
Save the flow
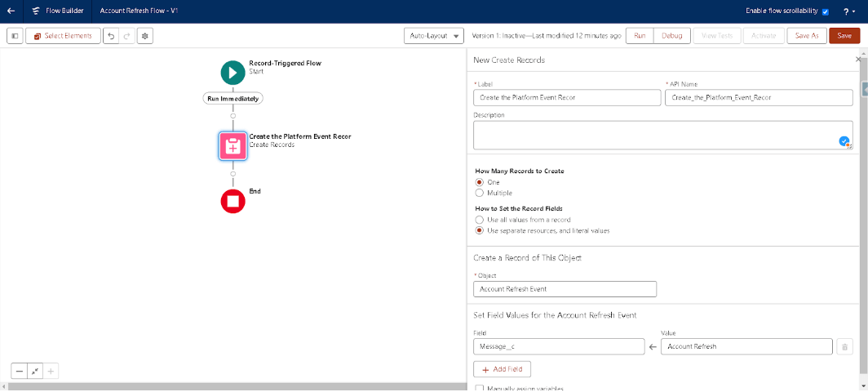[844, 35]
